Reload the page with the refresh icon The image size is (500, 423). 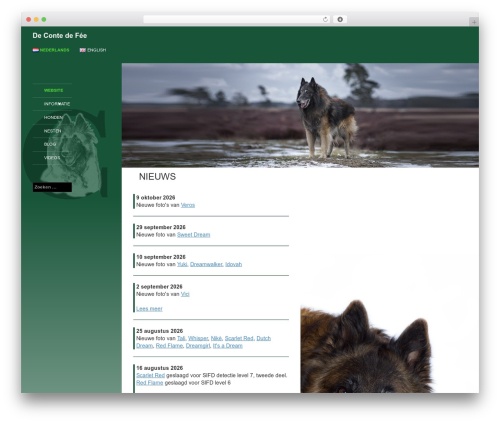point(325,20)
